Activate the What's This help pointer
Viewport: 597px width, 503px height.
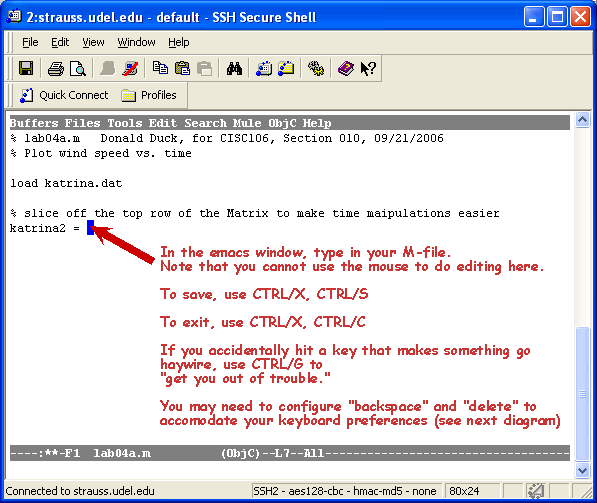[x=368, y=69]
